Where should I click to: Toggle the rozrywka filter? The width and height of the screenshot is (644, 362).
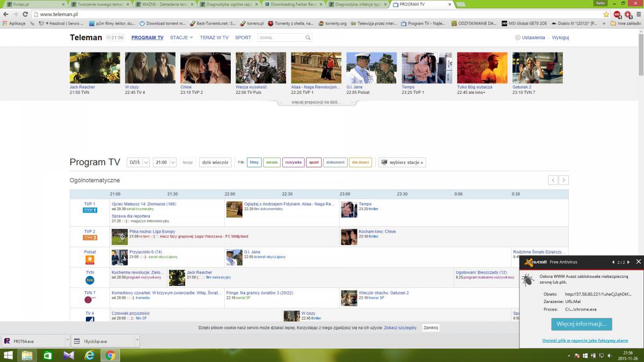point(293,162)
